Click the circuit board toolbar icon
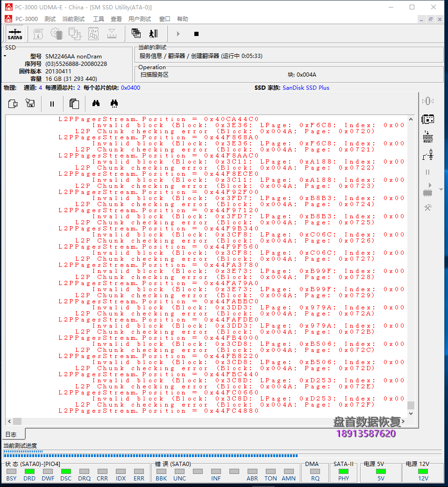This screenshot has height=487, width=448. pos(93,34)
